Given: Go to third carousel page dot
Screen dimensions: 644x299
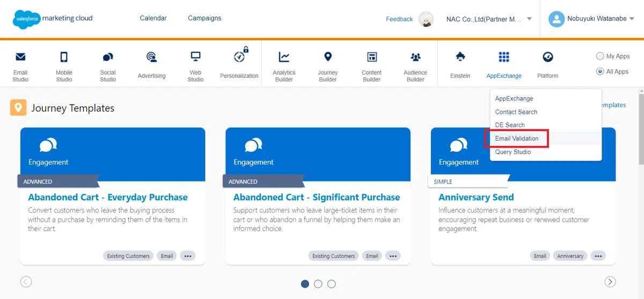Looking at the screenshot, I should click(x=332, y=284).
